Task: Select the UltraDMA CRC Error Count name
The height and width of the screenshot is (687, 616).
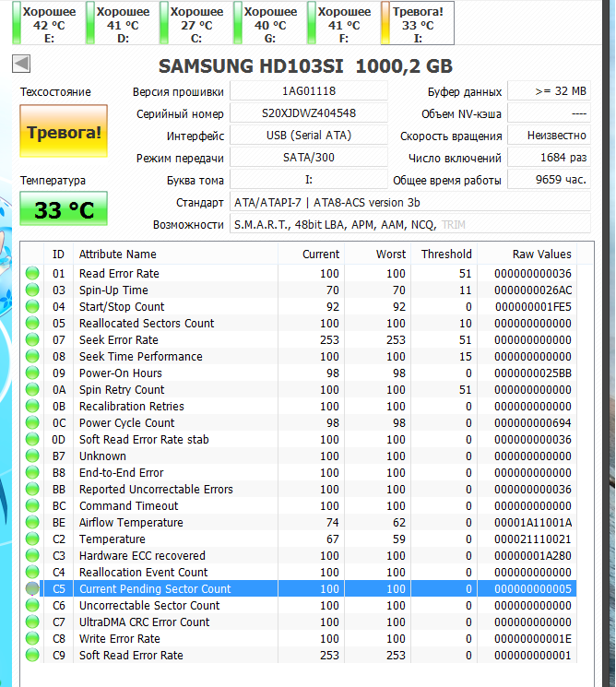Action: pyautogui.click(x=144, y=622)
